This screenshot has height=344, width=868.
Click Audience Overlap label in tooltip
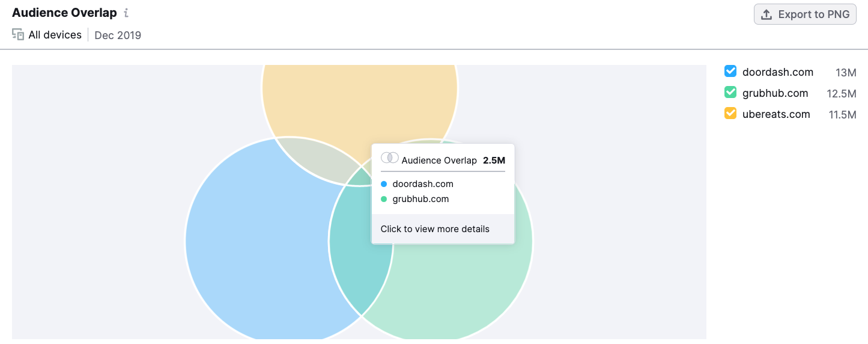(x=439, y=161)
